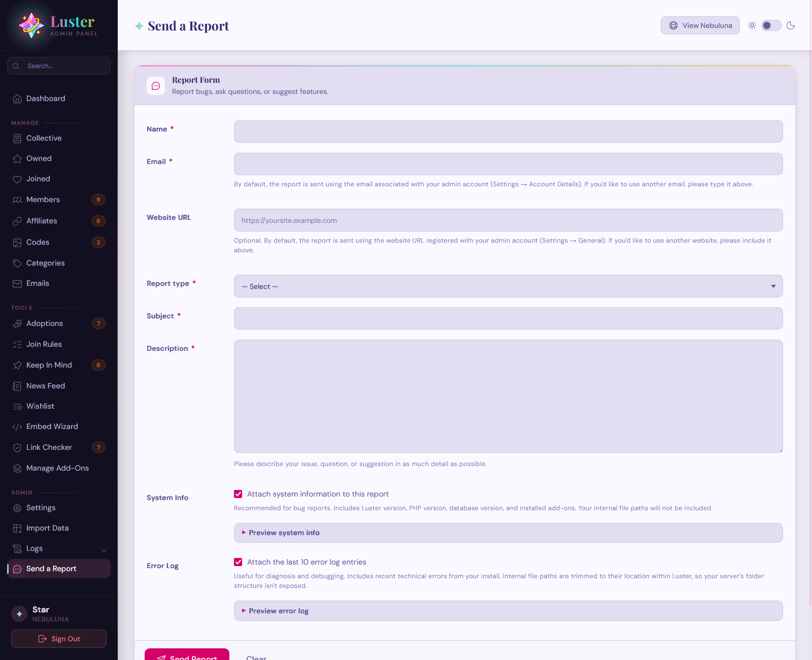The height and width of the screenshot is (660, 812).
Task: Click the Settings gear icon in sidebar
Action: coord(17,508)
